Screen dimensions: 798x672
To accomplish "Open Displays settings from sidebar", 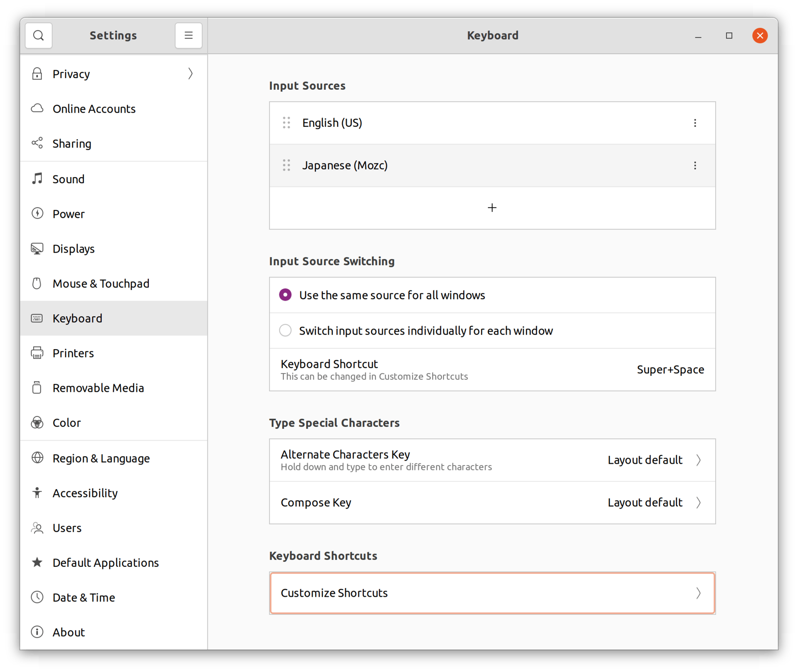I will pyautogui.click(x=74, y=249).
